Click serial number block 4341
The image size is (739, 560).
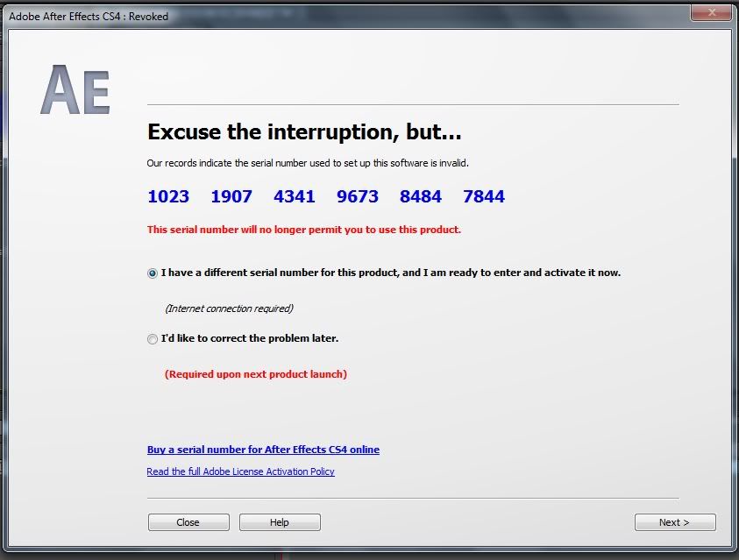[295, 196]
